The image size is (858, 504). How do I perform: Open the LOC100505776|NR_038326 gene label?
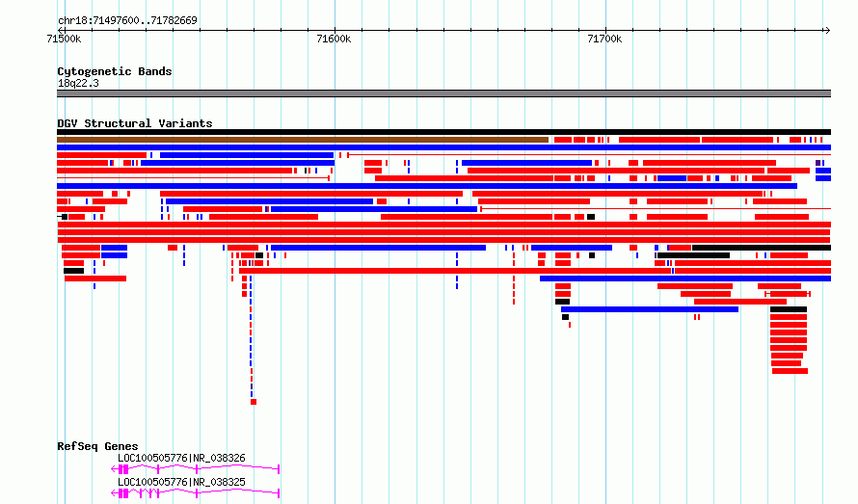click(181, 458)
